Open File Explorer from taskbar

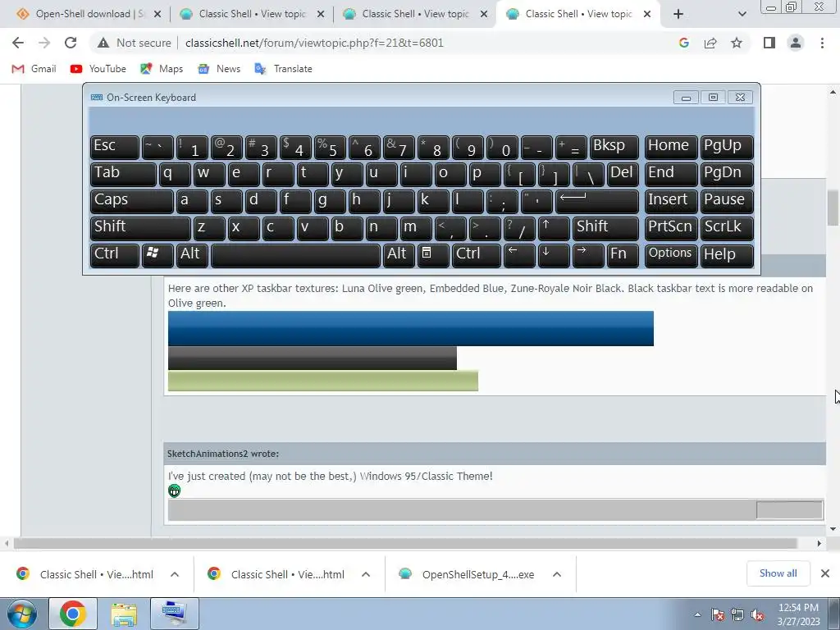125,614
